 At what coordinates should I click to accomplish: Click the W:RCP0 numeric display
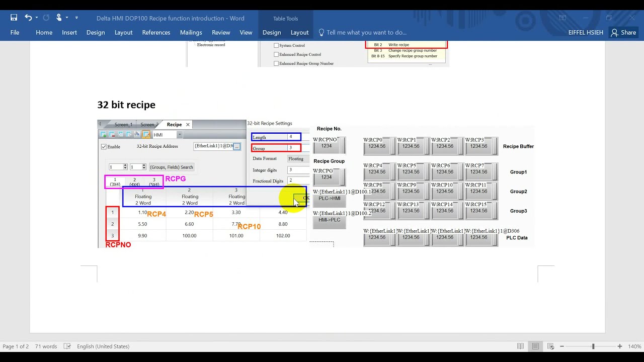click(x=379, y=146)
